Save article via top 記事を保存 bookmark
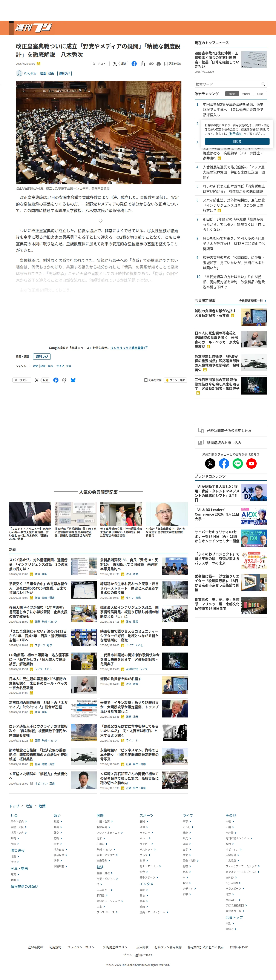This screenshot has width=276, height=980. (x=173, y=63)
